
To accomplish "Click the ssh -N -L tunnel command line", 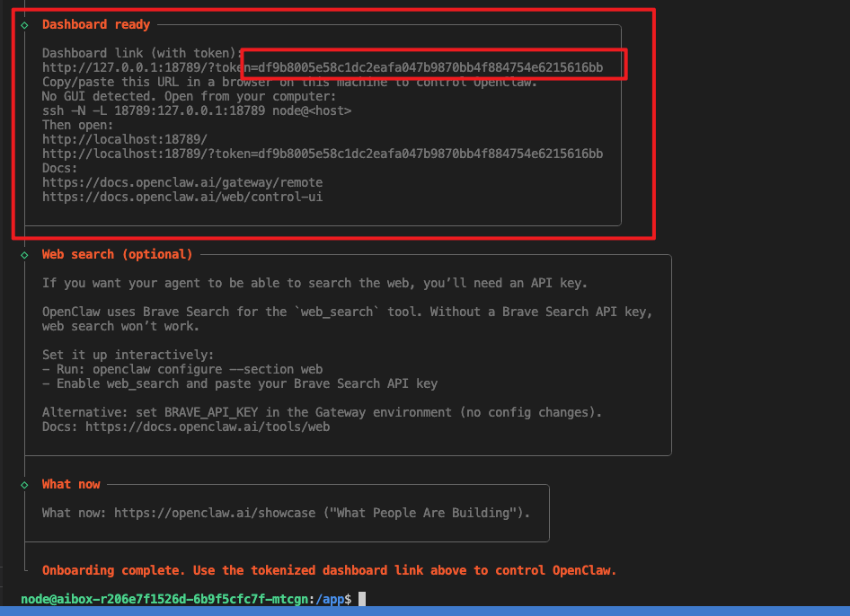I will 196,110.
